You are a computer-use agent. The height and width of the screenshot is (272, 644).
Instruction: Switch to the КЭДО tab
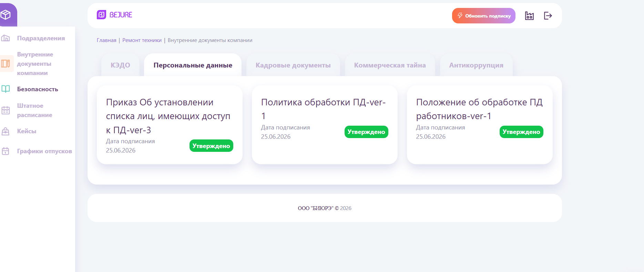coord(120,65)
